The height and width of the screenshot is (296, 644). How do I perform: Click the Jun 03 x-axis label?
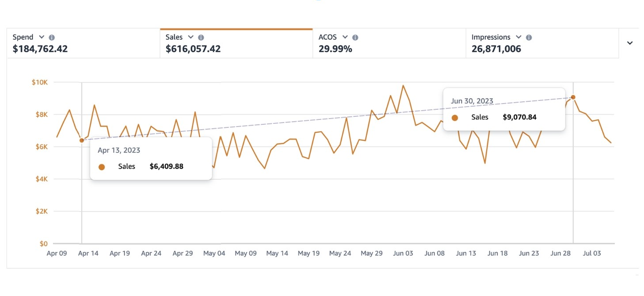click(403, 254)
